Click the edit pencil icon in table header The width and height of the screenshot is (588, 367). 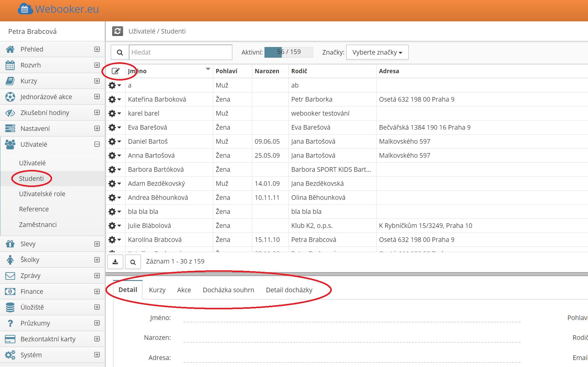(115, 71)
